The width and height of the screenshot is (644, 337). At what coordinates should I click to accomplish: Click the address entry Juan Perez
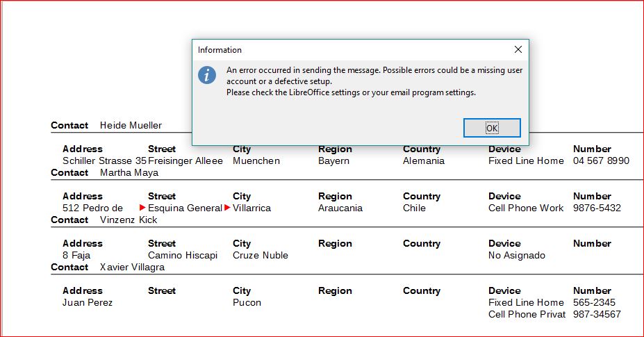click(x=88, y=303)
